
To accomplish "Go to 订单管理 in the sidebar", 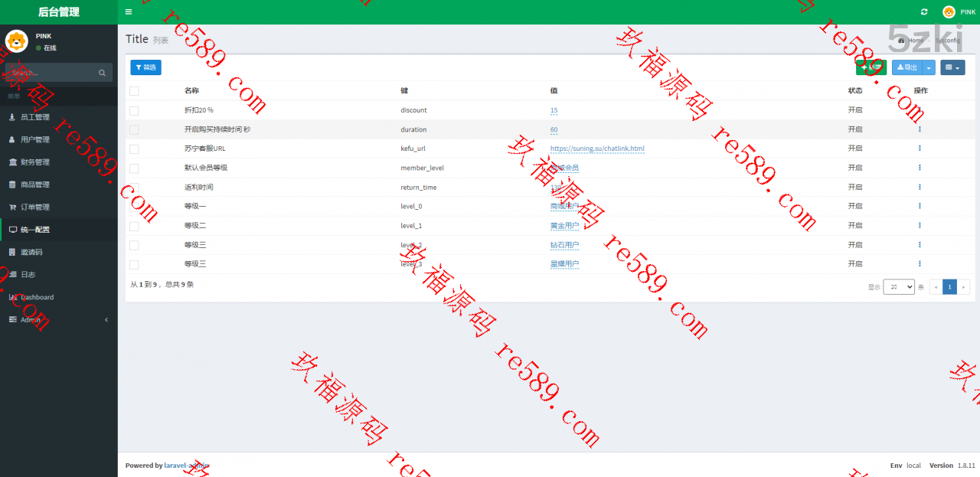I will (35, 207).
